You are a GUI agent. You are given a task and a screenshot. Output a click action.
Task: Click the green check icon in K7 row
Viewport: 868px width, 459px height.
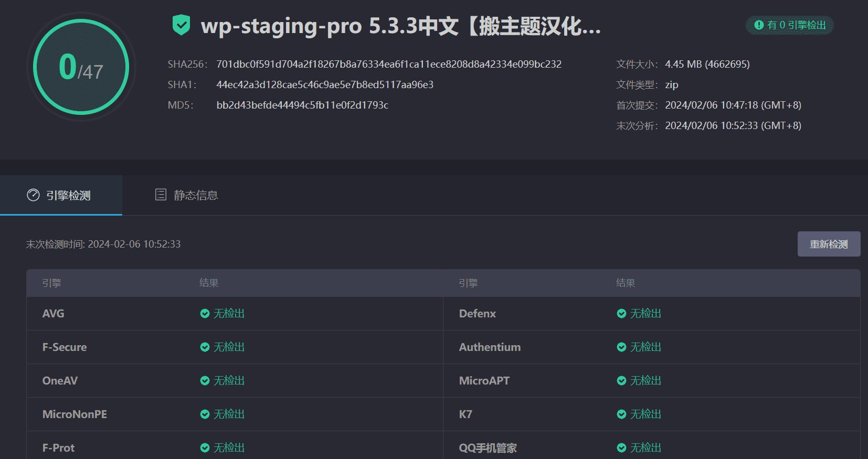click(x=621, y=414)
